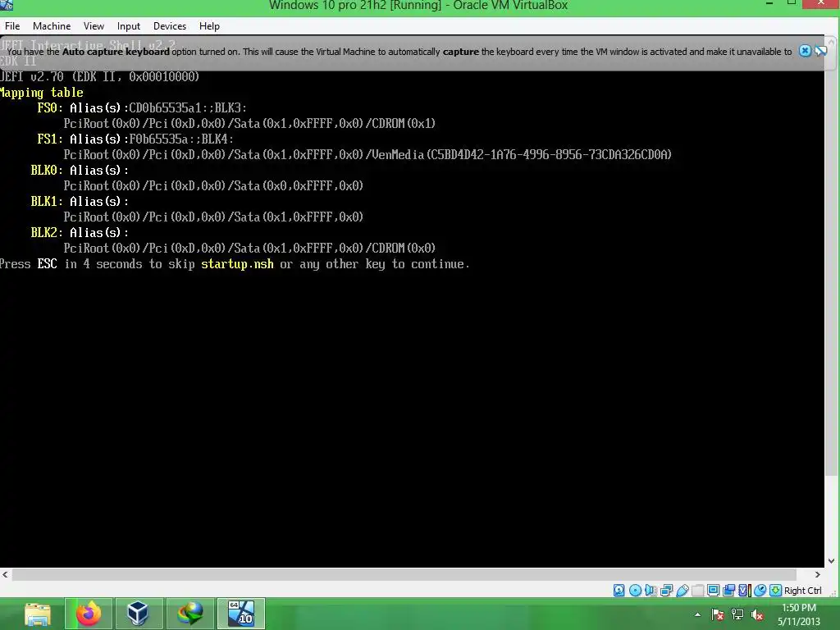The width and height of the screenshot is (840, 630).
Task: Open the View menu
Action: (x=94, y=25)
